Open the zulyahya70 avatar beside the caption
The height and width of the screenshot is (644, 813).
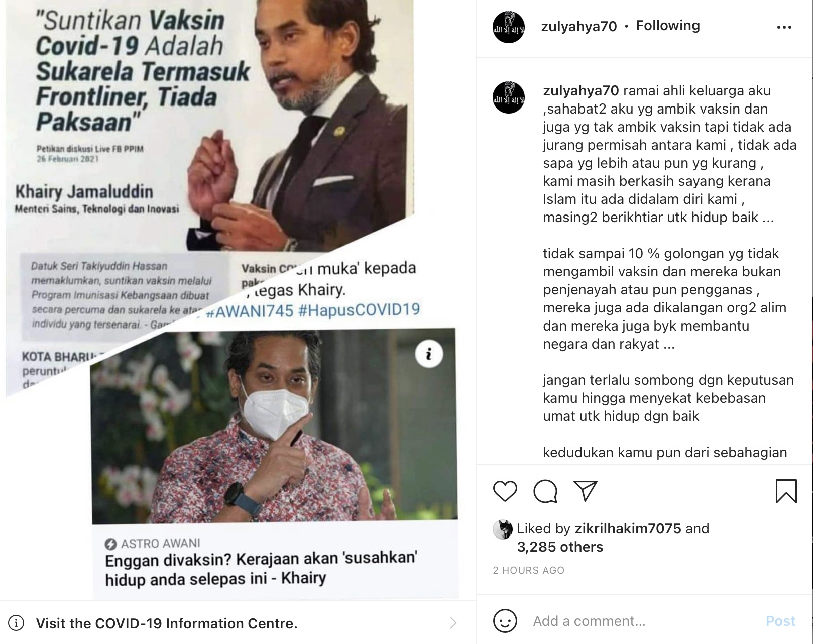pyautogui.click(x=508, y=97)
